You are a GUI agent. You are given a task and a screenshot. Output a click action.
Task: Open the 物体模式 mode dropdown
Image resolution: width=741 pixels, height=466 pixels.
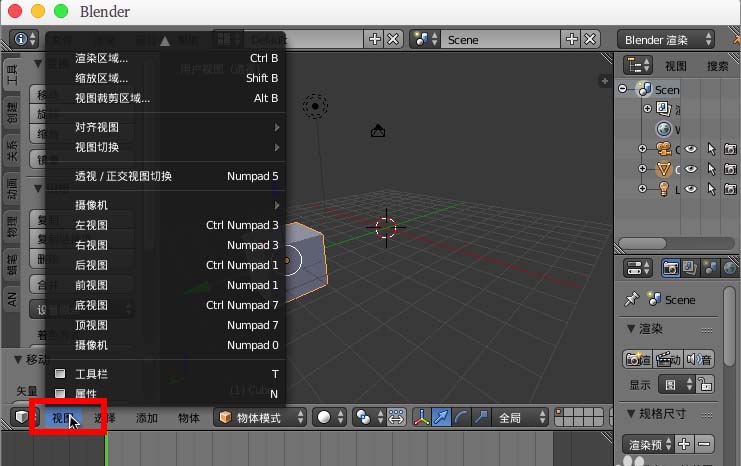coord(260,417)
